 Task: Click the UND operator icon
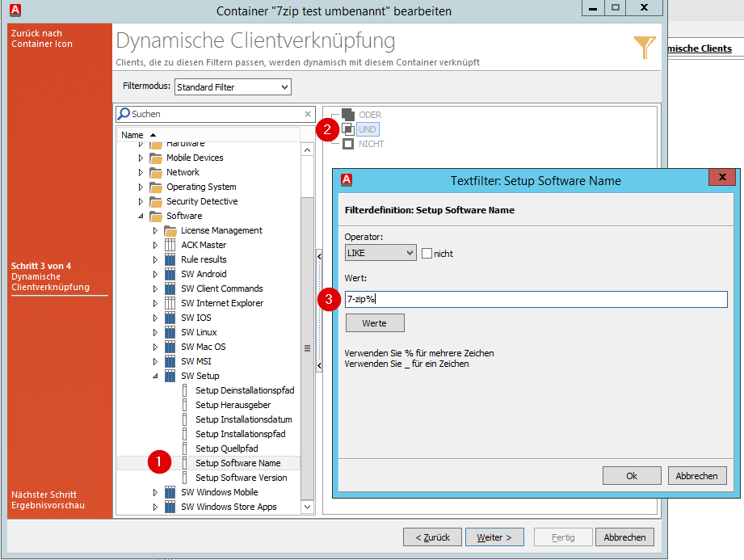pyautogui.click(x=348, y=129)
